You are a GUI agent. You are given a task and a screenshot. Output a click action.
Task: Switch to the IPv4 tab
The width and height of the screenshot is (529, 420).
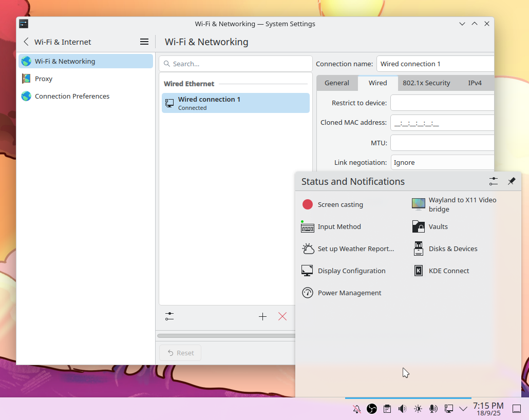[x=475, y=83]
